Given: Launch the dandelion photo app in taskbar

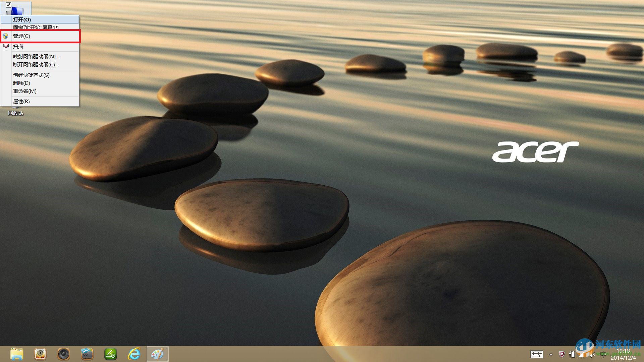Looking at the screenshot, I should coord(40,354).
